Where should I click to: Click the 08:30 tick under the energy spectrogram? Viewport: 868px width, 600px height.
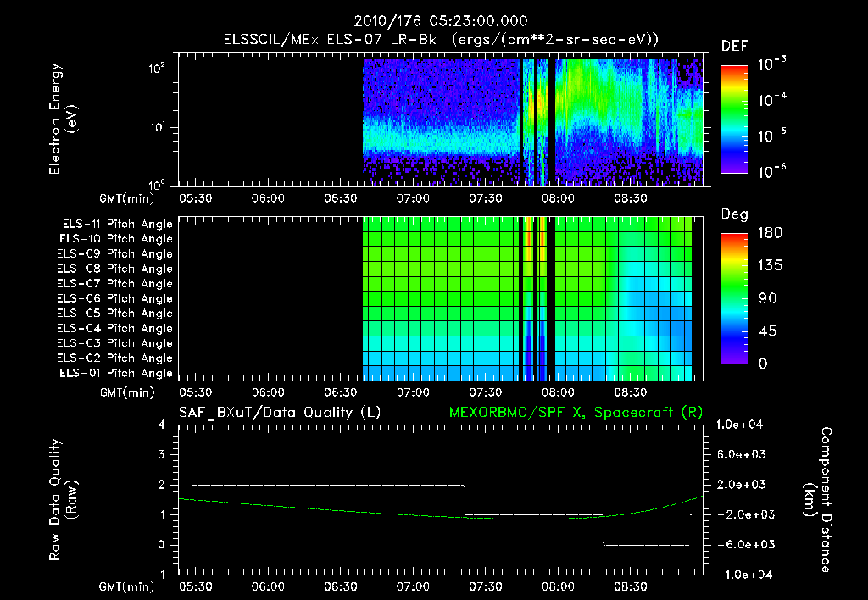[630, 198]
